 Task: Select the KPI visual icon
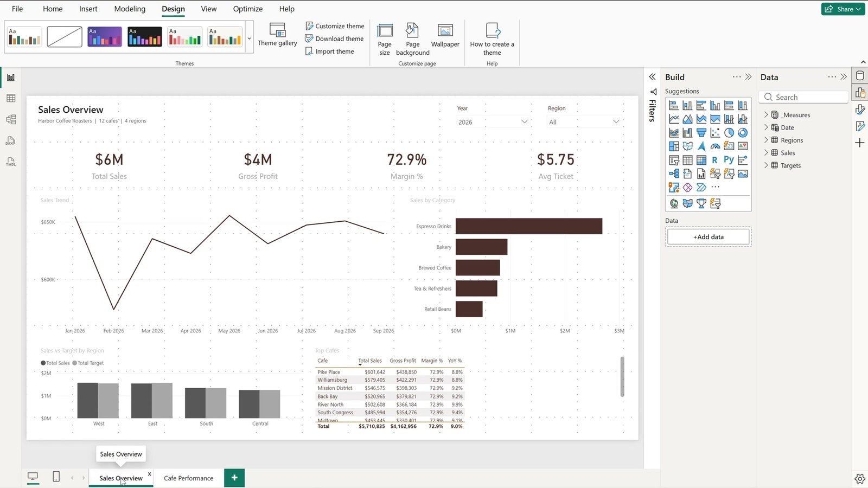click(743, 146)
